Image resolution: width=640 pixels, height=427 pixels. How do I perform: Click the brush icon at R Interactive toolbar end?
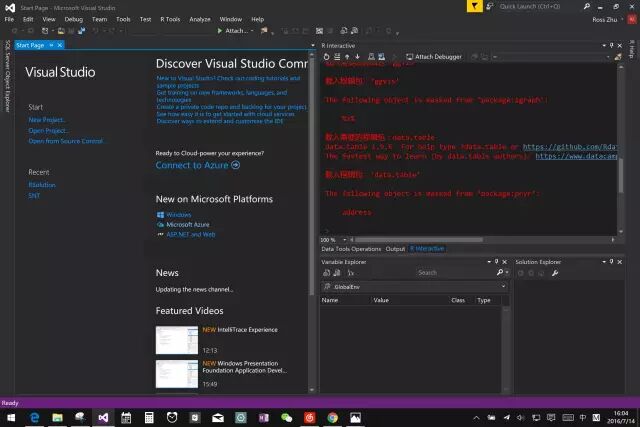coord(618,57)
